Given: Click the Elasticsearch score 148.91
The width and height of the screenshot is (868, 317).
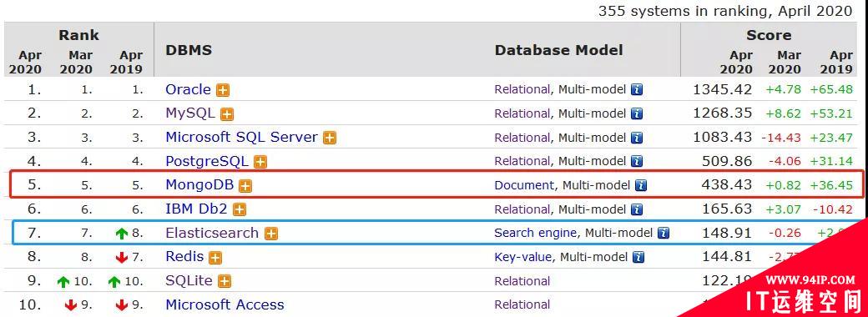Looking at the screenshot, I should point(728,233).
